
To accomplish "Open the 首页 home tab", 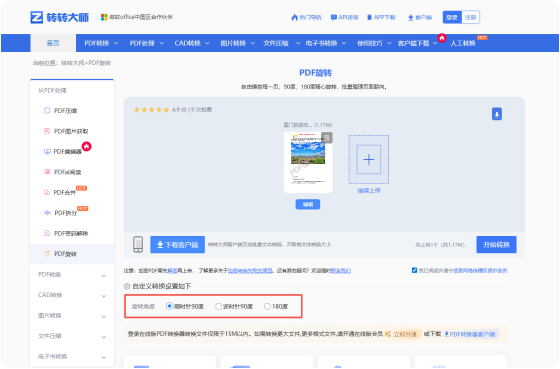I will 53,43.
